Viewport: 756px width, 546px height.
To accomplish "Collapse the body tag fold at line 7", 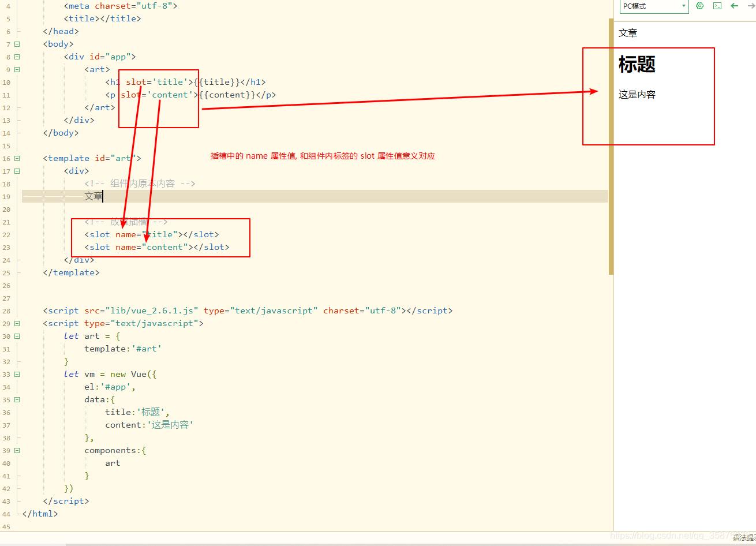I will pyautogui.click(x=17, y=44).
